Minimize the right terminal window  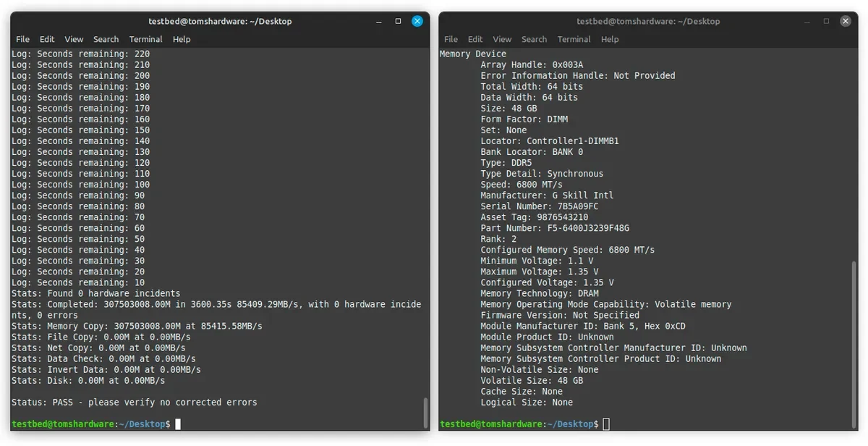point(807,22)
